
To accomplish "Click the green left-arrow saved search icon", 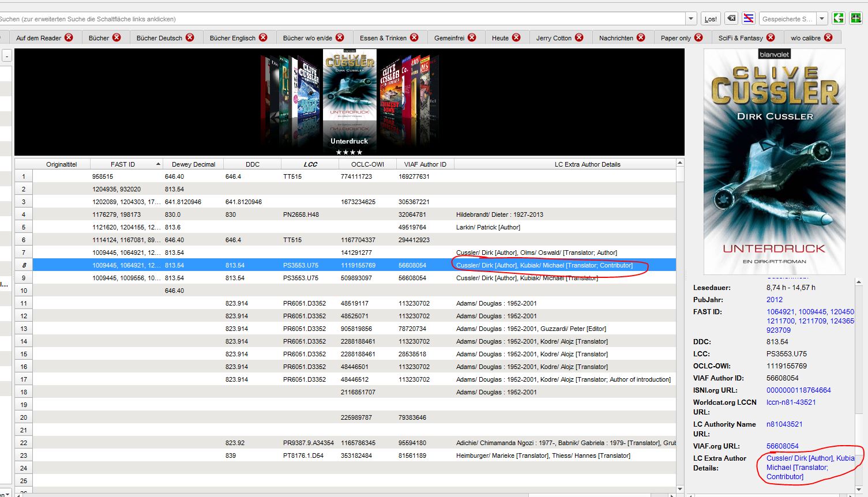I will 839,18.
